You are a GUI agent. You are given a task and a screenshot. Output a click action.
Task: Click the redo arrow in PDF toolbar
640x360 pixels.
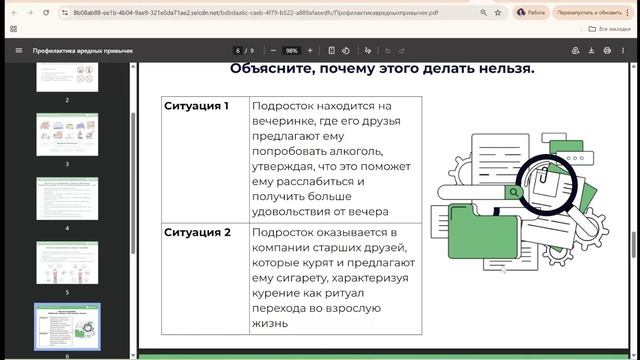pos(402,51)
